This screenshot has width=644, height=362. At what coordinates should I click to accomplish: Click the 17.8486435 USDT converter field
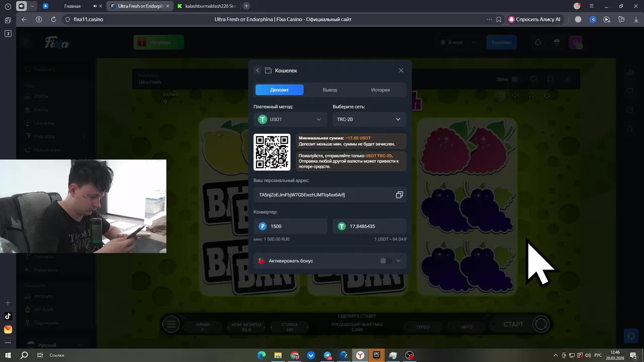tap(369, 226)
